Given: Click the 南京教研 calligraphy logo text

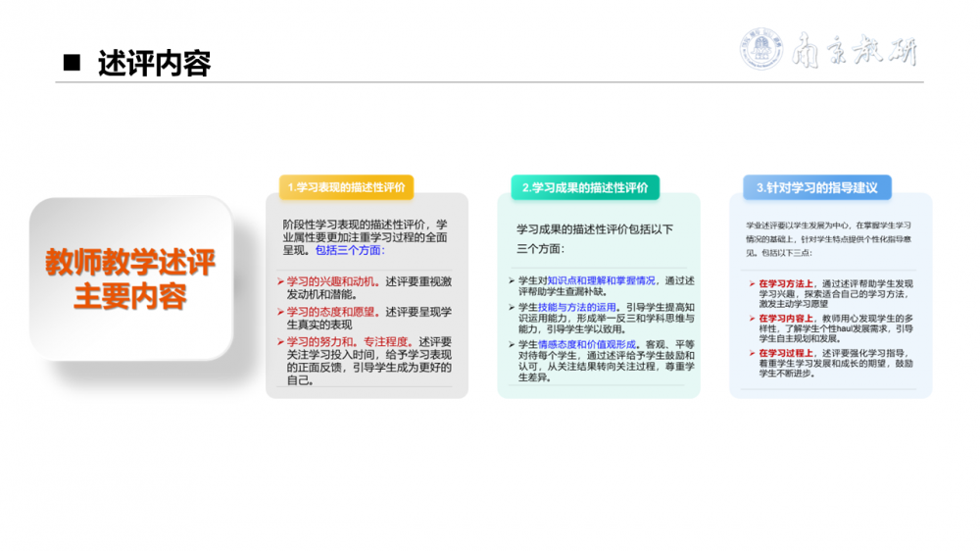Looking at the screenshot, I should [853, 51].
